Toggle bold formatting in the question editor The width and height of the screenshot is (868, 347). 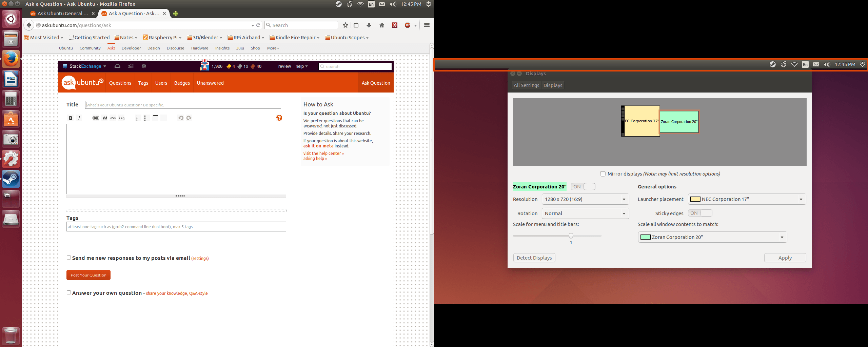(71, 118)
